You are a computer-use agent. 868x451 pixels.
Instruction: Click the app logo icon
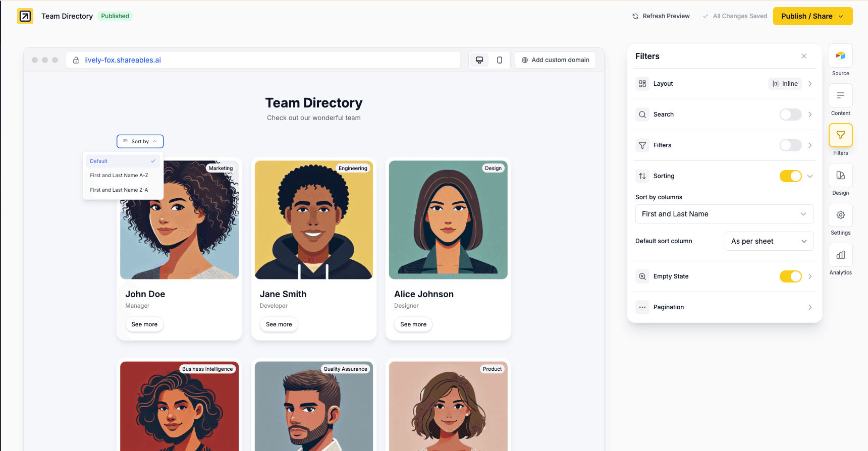(x=25, y=16)
